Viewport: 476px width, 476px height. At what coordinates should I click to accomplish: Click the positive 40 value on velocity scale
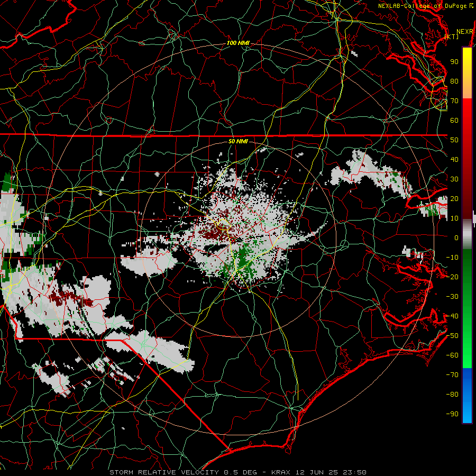point(454,159)
